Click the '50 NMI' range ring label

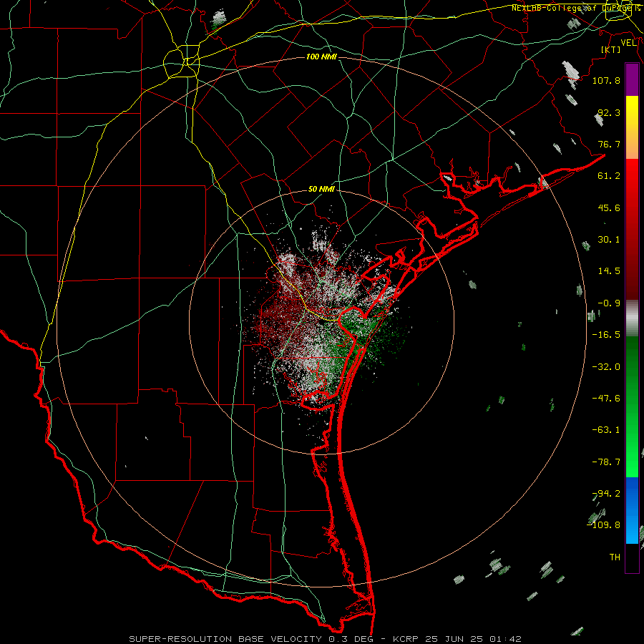click(321, 190)
